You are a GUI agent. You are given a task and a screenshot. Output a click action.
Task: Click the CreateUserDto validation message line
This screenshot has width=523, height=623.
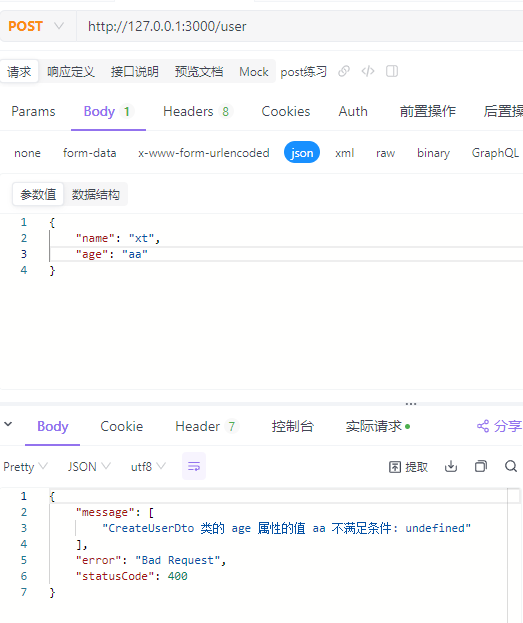tap(287, 528)
